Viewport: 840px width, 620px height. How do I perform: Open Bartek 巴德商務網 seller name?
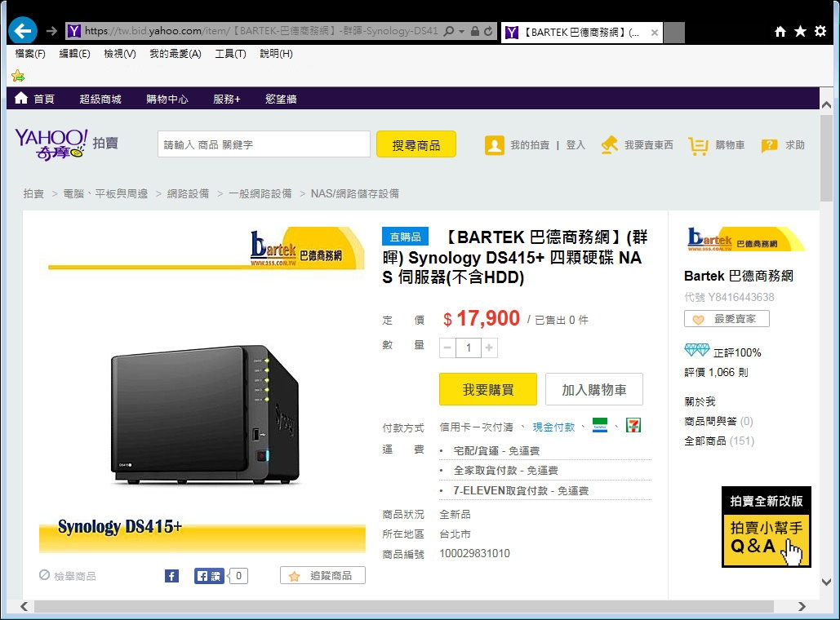point(738,277)
